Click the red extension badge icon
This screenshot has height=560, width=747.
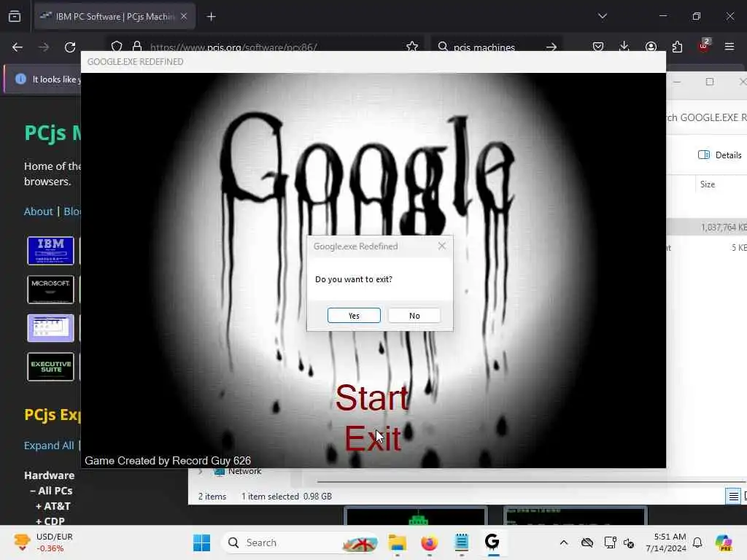pos(704,45)
